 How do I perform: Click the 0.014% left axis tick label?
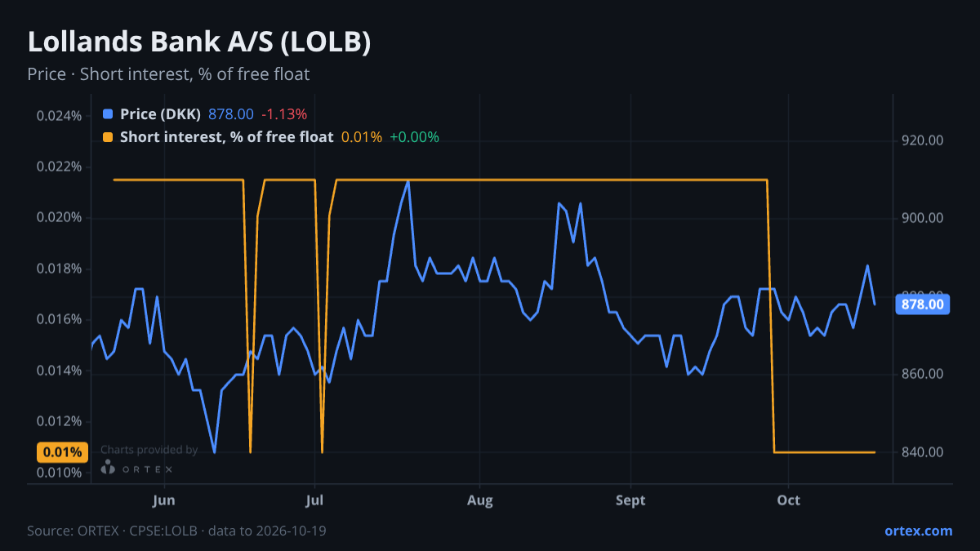coord(59,371)
